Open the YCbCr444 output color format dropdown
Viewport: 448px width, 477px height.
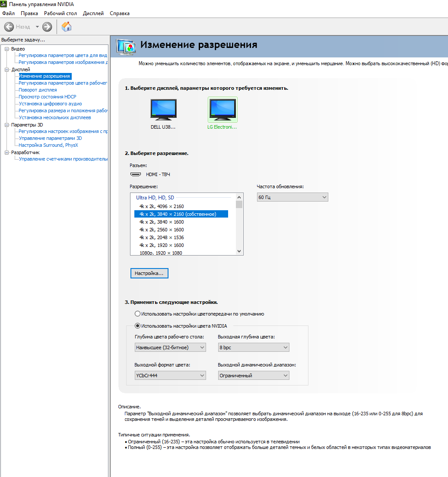pos(170,376)
